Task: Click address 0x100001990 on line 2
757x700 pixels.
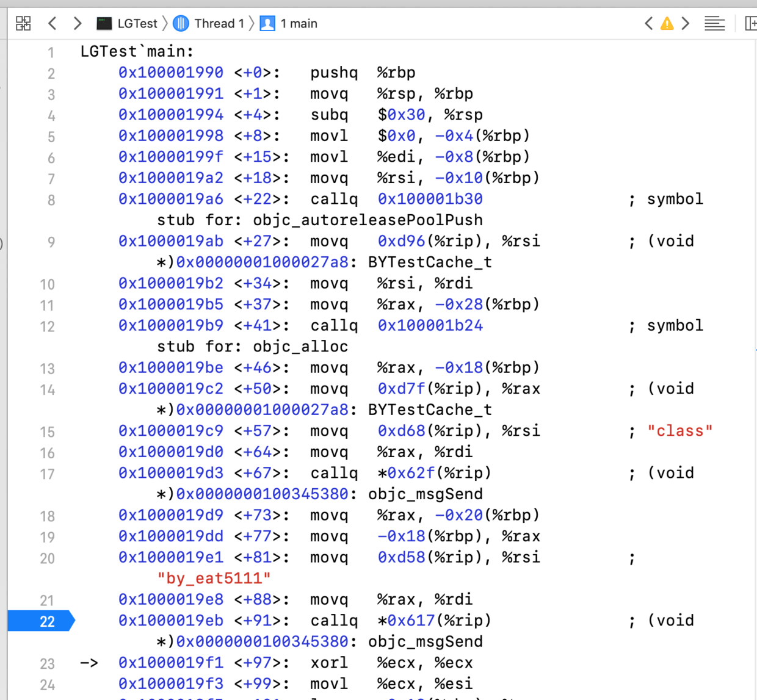Action: [x=171, y=73]
